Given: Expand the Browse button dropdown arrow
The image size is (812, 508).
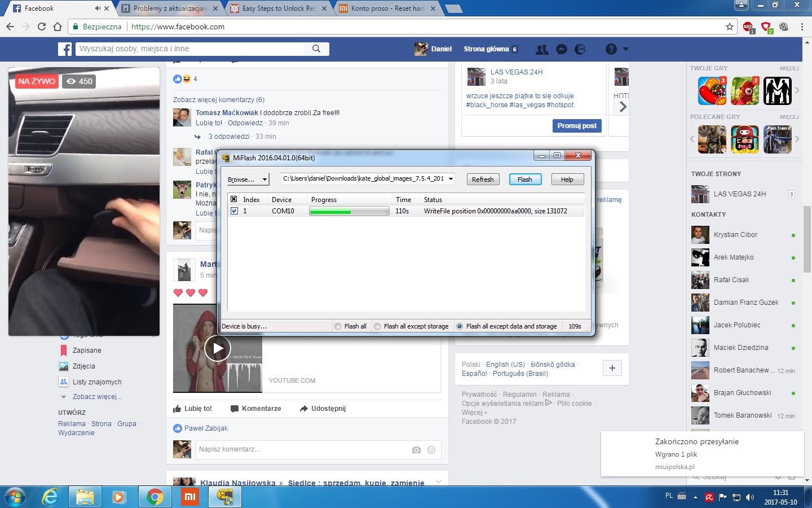Looking at the screenshot, I should pos(264,179).
